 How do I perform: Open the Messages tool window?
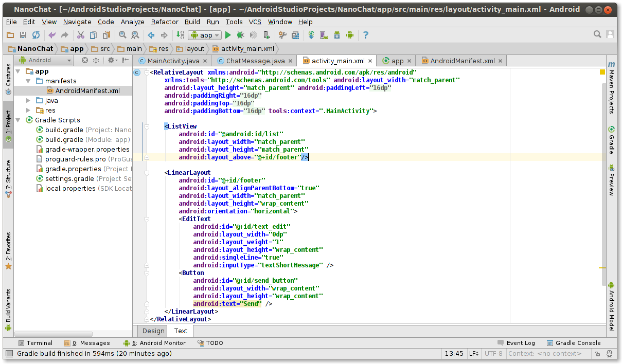(x=87, y=343)
